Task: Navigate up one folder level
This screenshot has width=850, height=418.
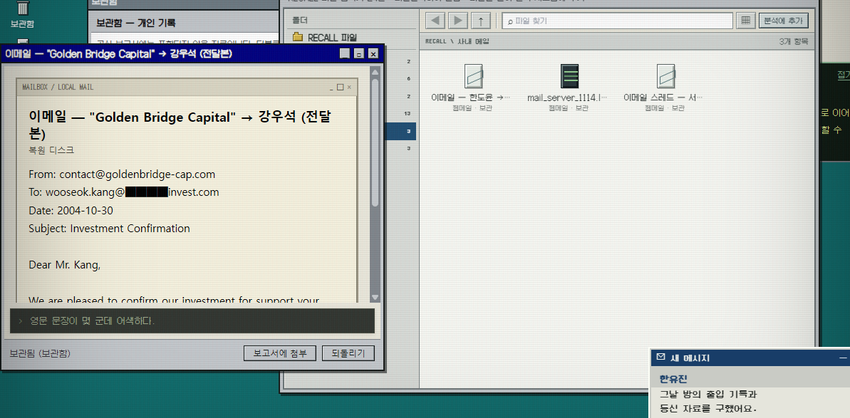Action: click(481, 21)
